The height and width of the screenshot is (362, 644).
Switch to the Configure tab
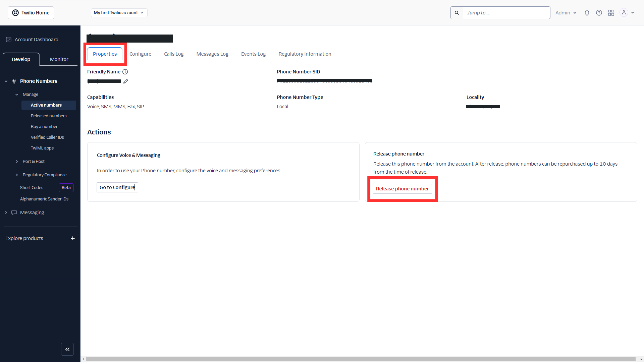click(x=140, y=54)
